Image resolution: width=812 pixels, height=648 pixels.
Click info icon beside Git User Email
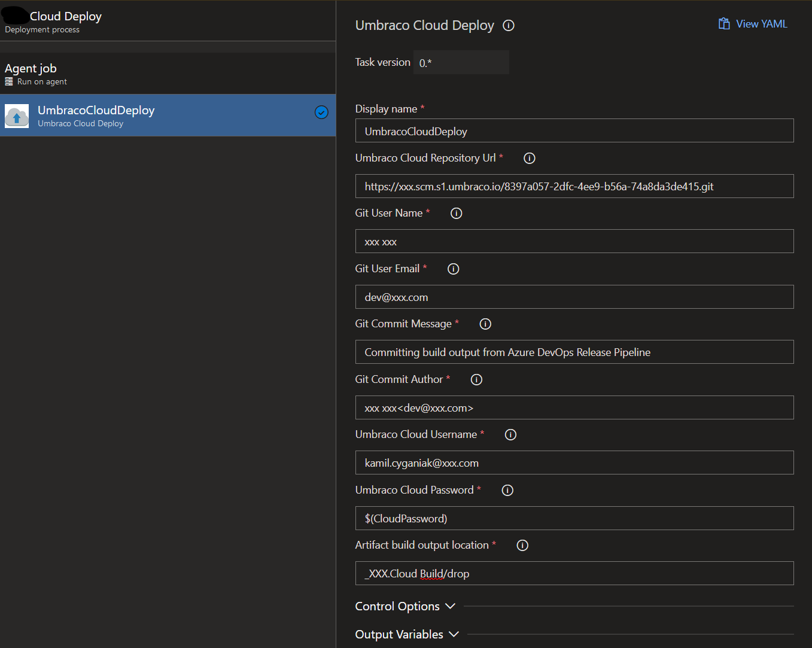[453, 269]
